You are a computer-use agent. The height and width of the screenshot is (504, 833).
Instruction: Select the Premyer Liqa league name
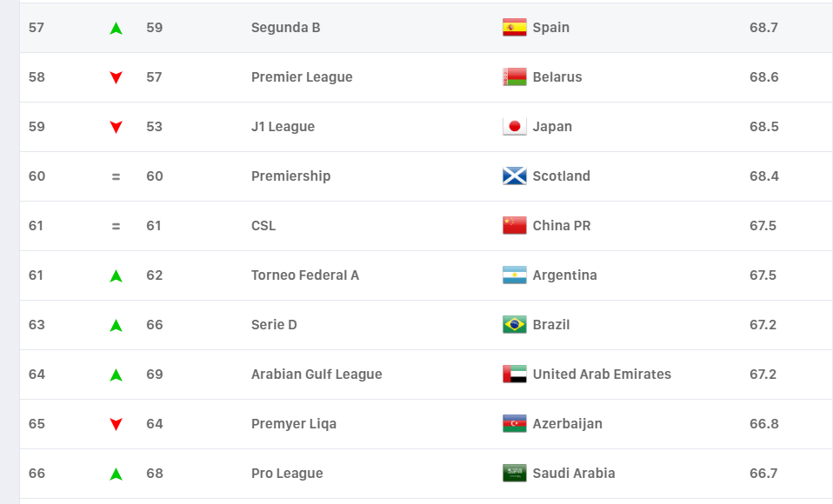pos(293,424)
